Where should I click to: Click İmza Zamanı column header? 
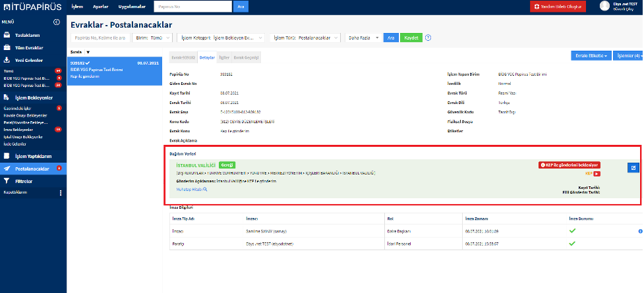point(477,219)
